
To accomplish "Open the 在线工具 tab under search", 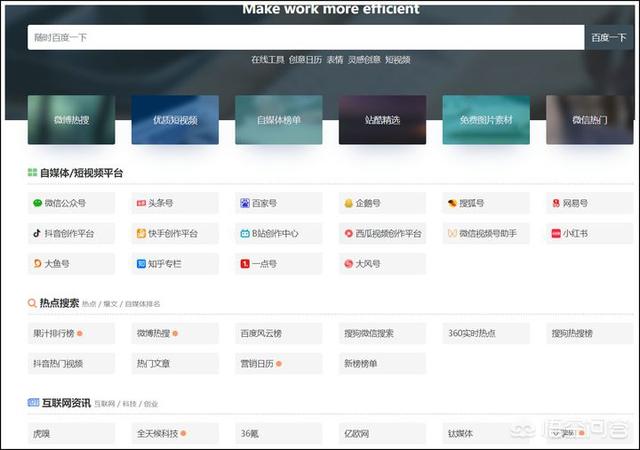I will point(268,60).
